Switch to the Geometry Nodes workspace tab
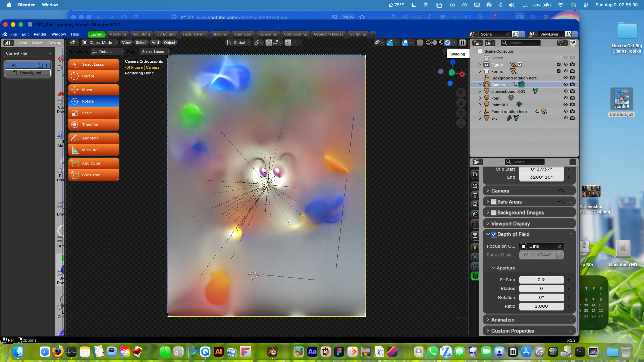 328,34
